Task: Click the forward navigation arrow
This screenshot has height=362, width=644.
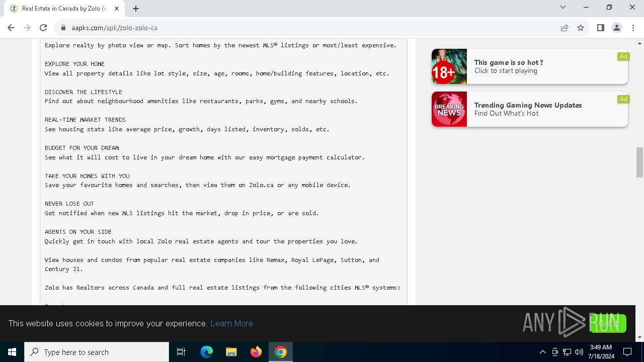Action: 27,28
